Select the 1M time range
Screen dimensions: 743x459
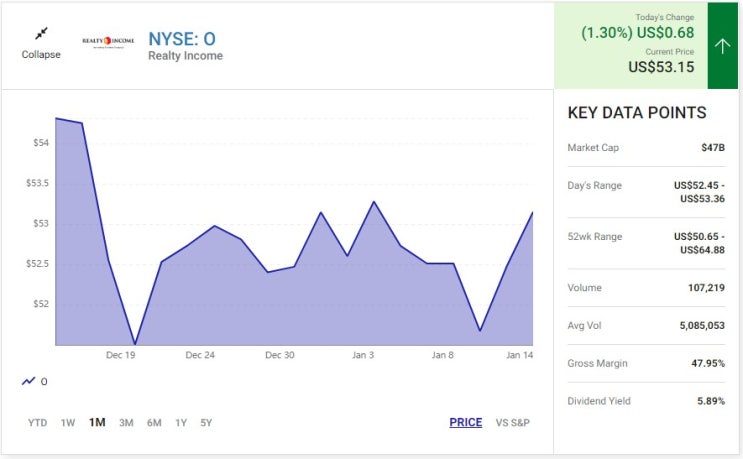[x=97, y=422]
